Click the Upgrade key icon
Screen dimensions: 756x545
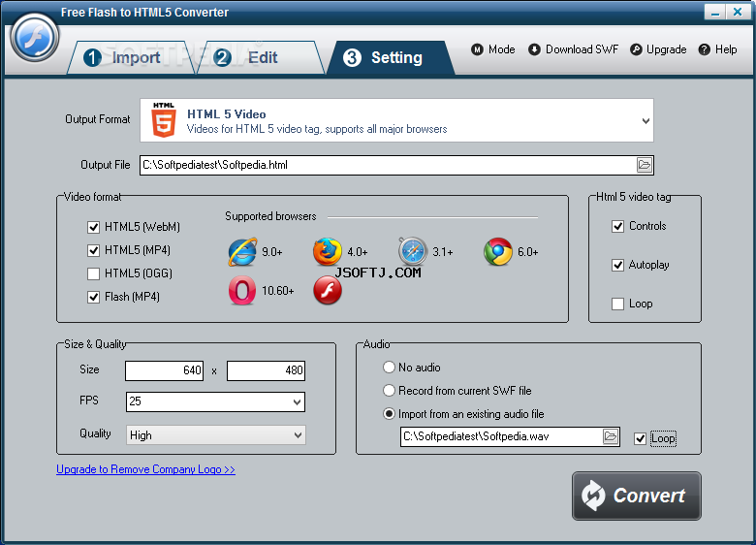pos(636,49)
